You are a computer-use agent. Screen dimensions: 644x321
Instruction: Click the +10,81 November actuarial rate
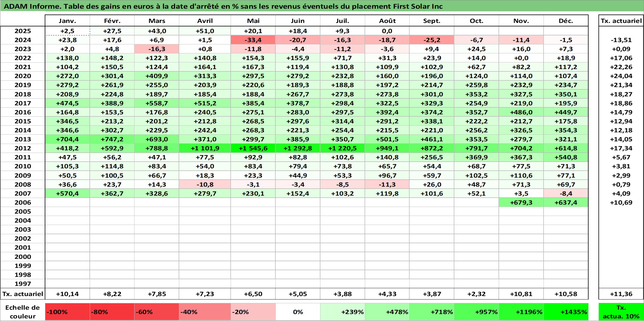pyautogui.click(x=521, y=294)
